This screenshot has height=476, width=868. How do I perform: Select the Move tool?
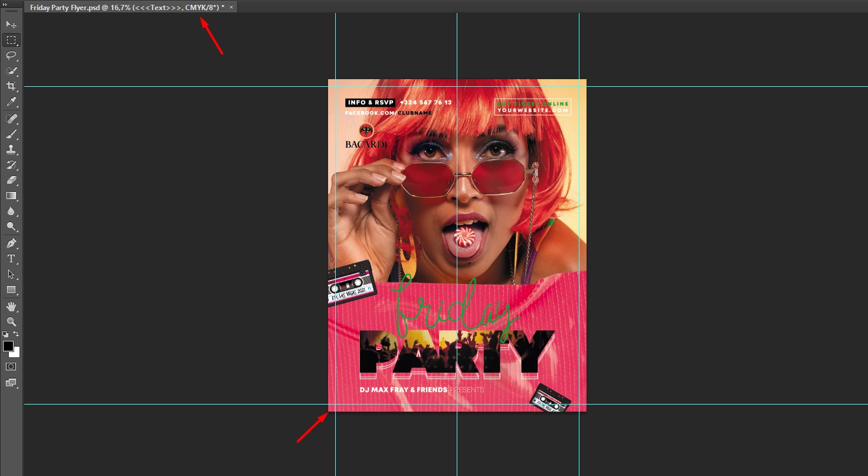[x=11, y=24]
